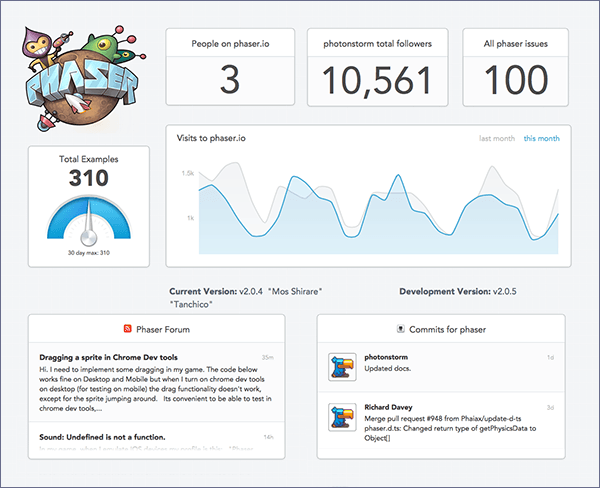Click the "Tanchico" version codename
This screenshot has width=600, height=488.
click(x=191, y=304)
